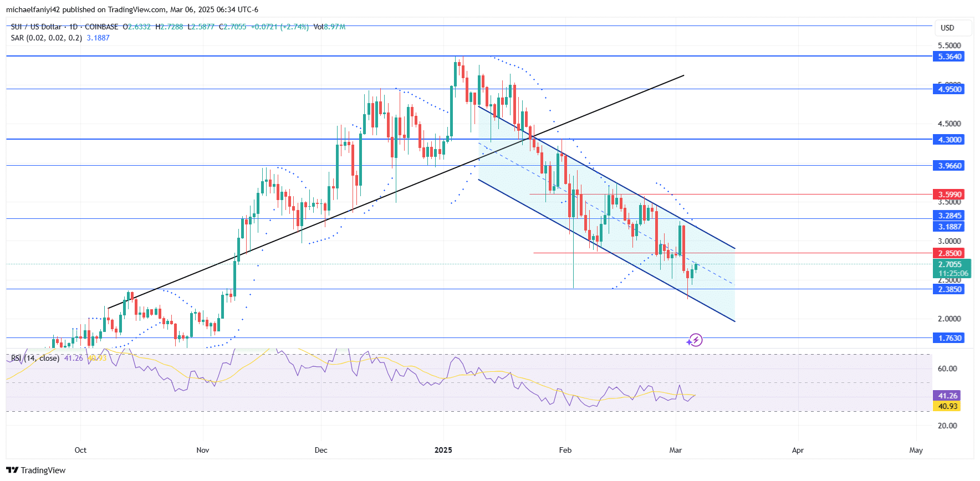980x481 pixels.
Task: Click the SAR (0.02, 0.02, 0.2) indicator legend
Action: click(47, 38)
